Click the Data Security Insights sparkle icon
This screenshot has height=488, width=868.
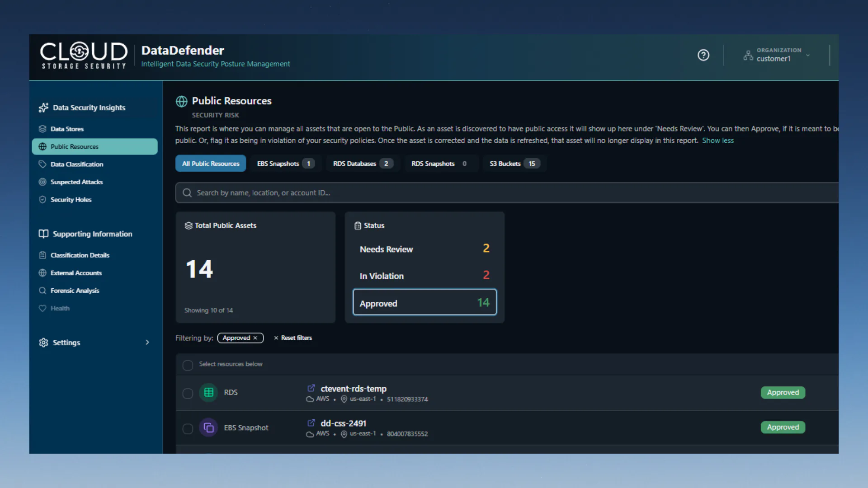tap(43, 108)
